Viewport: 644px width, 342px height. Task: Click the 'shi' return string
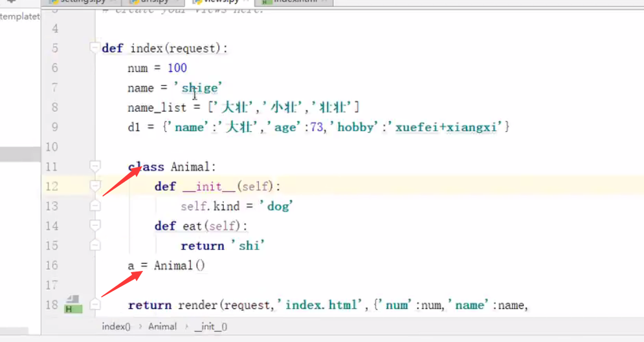tap(249, 246)
